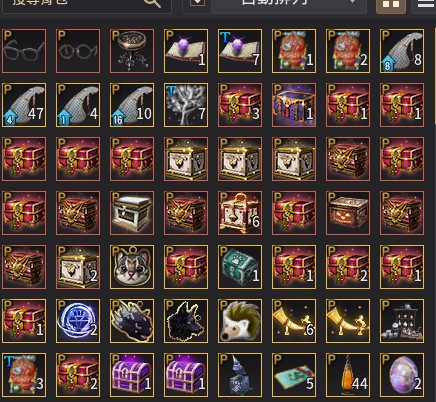Image resolution: width=436 pixels, height=402 pixels.
Task: Focus the inventory search text field
Action: click(87, 4)
